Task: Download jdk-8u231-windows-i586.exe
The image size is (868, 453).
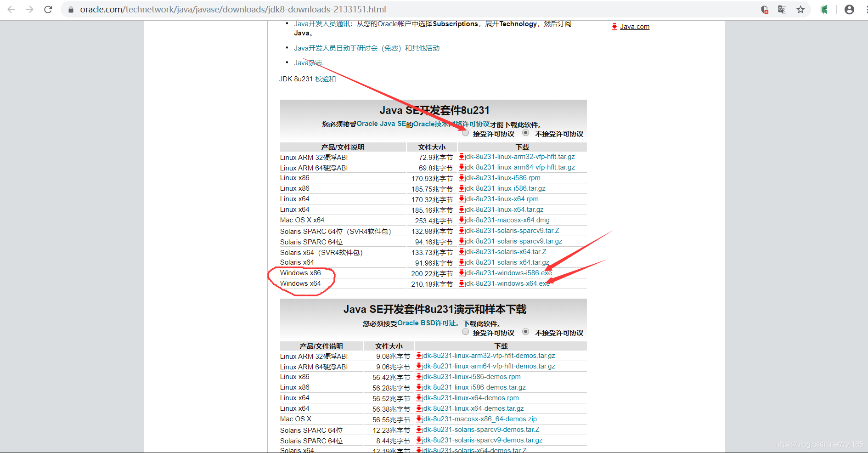Action: pyautogui.click(x=508, y=273)
